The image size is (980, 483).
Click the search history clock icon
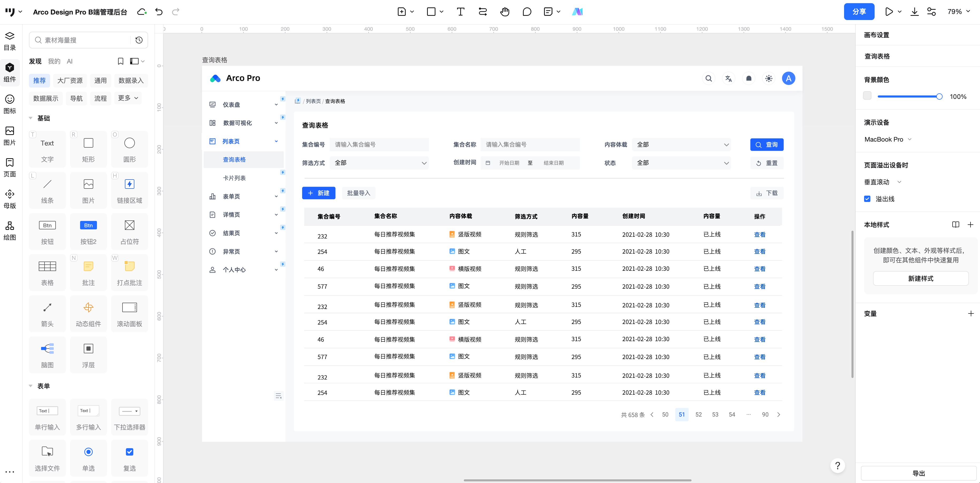(x=139, y=40)
